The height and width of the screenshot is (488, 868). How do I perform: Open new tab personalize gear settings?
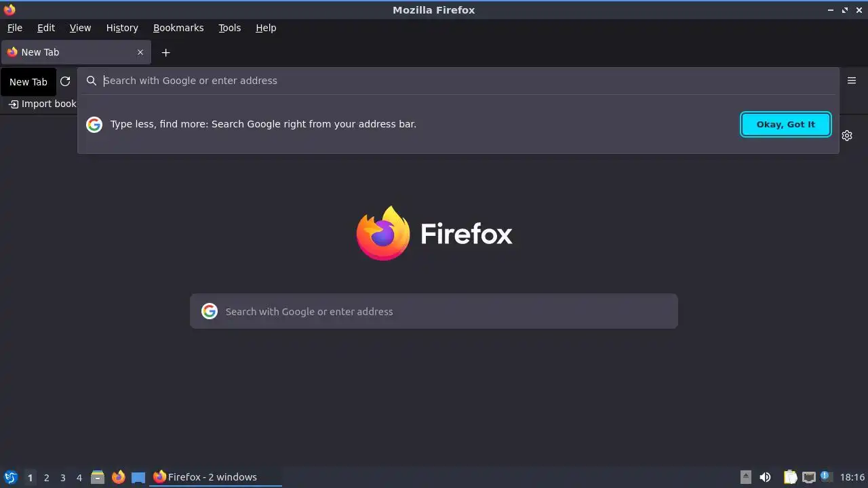[847, 136]
